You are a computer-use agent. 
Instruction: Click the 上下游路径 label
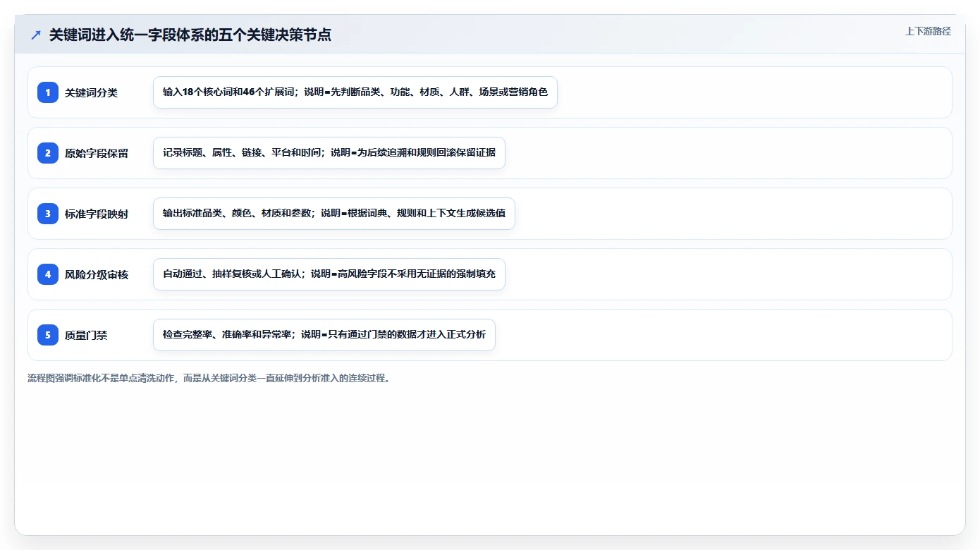coord(928,32)
